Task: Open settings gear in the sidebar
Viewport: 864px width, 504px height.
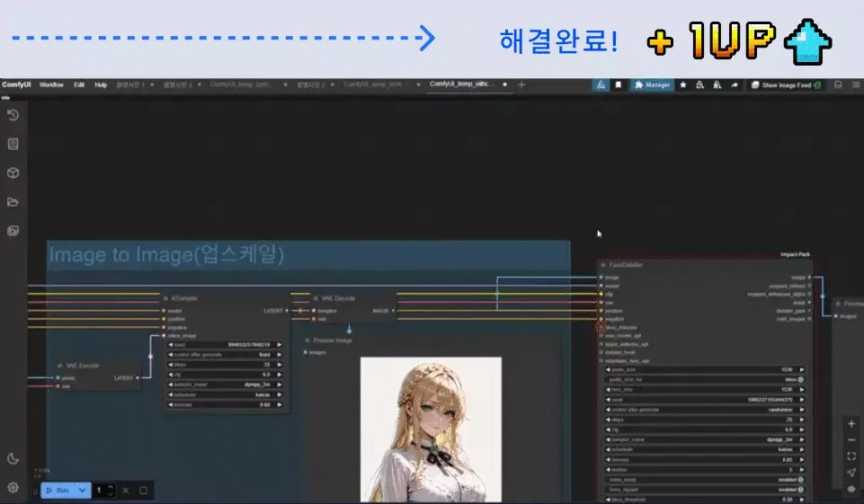Action: (13, 488)
